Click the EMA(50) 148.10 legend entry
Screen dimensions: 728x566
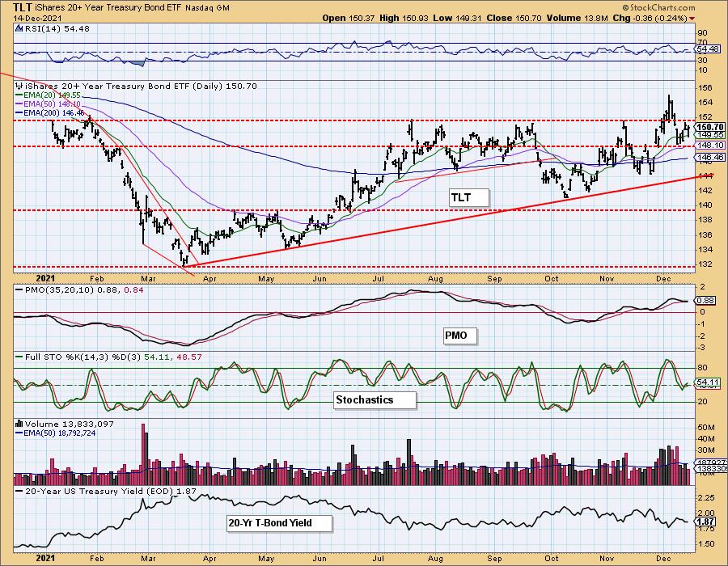(x=49, y=104)
